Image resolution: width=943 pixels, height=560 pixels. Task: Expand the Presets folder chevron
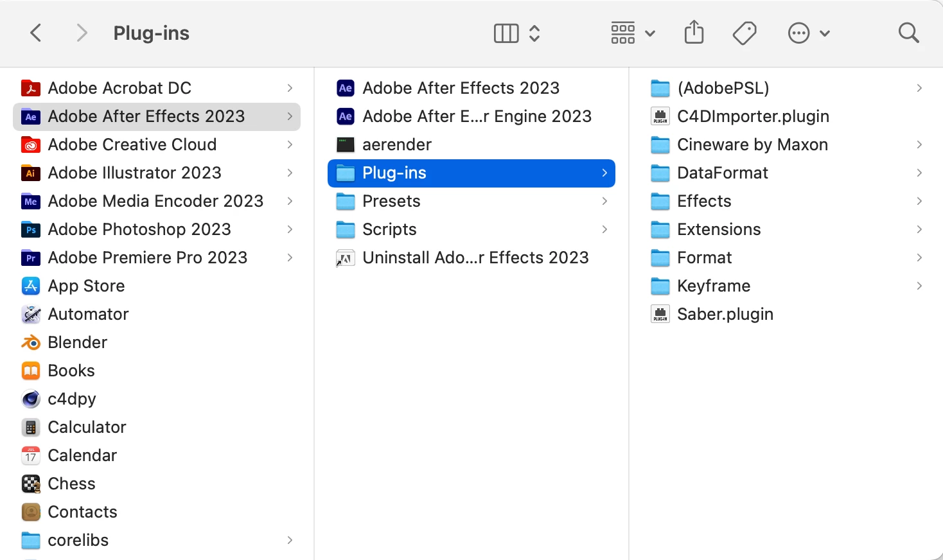click(x=604, y=201)
